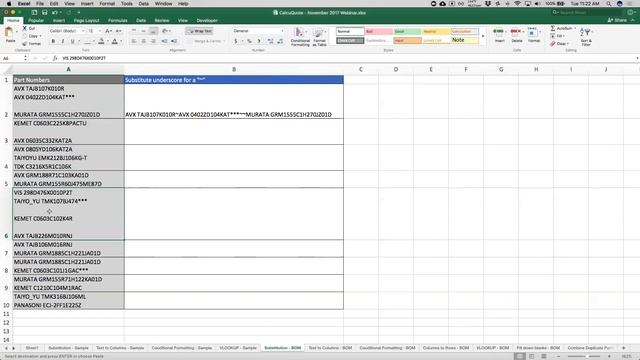Toggle Underline formatting
640x360 pixels.
72,41
